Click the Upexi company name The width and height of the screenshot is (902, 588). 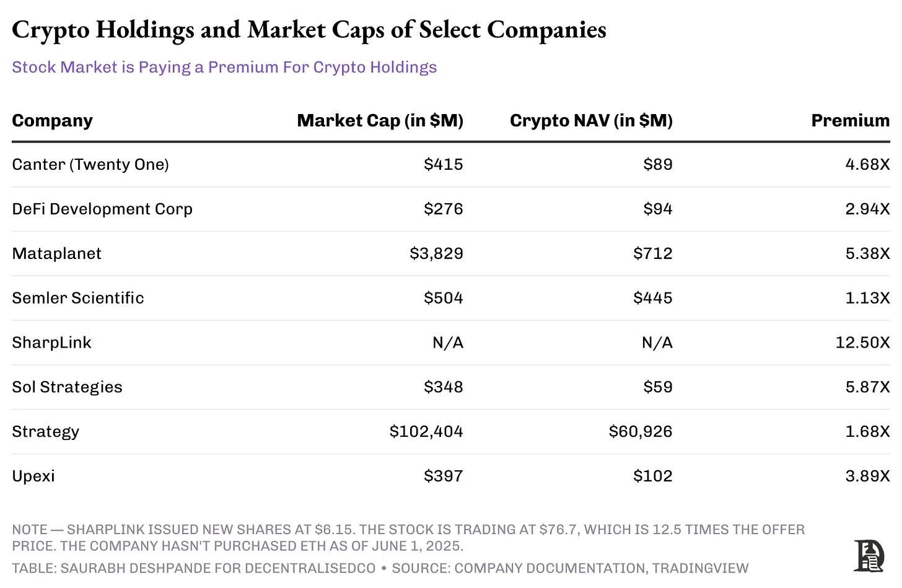pos(33,476)
